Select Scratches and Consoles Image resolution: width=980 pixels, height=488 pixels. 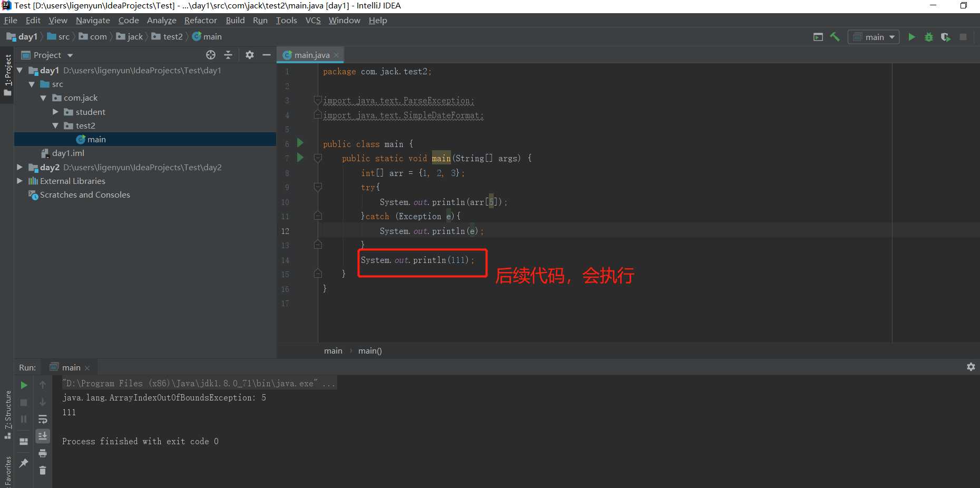click(85, 194)
